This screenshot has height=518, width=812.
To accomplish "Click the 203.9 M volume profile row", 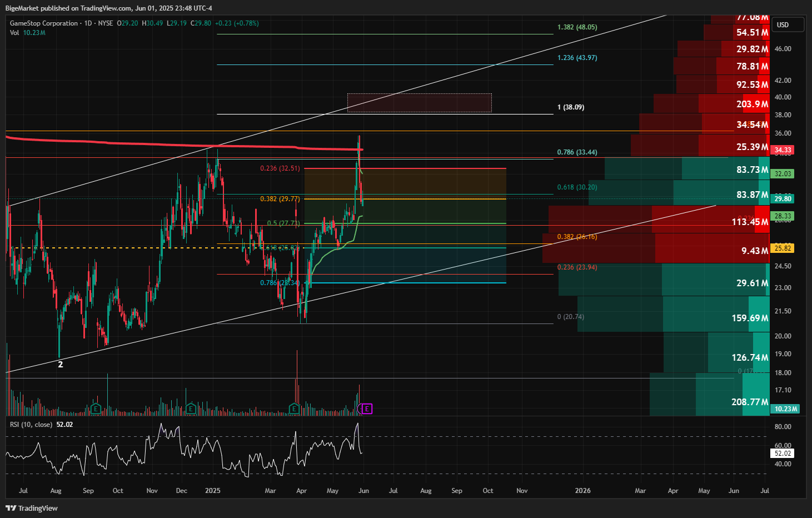I will tap(711, 104).
